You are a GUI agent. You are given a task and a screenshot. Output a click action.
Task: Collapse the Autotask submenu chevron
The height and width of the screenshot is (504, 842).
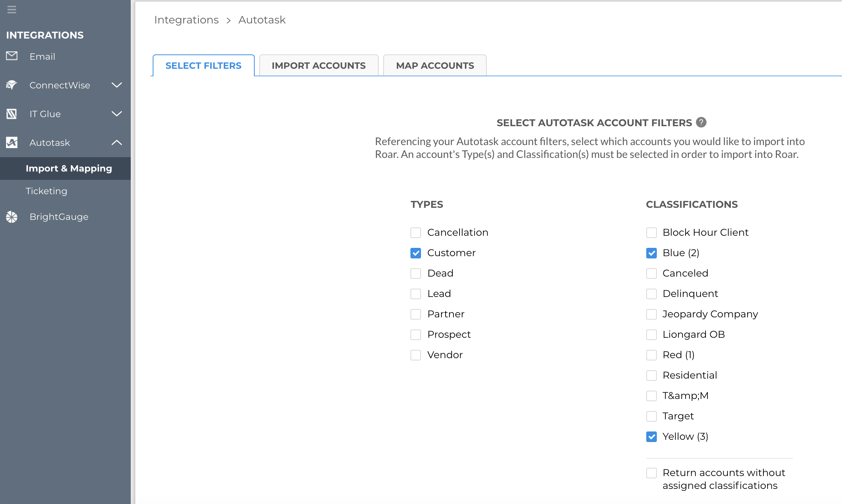[x=117, y=142]
